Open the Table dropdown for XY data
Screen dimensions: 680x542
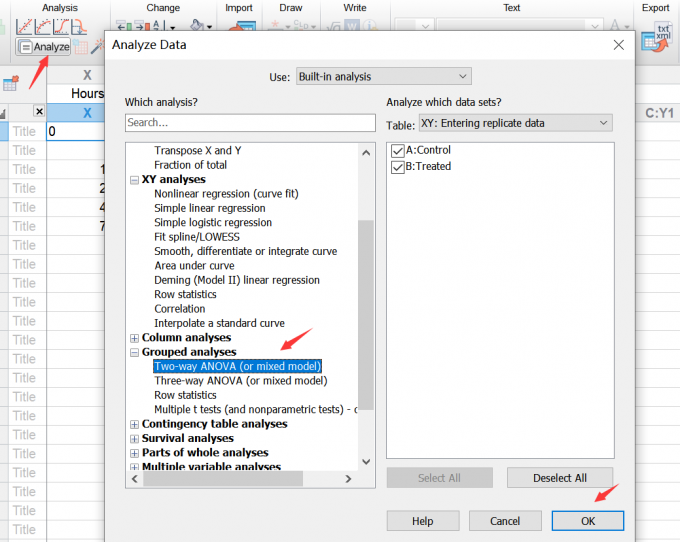click(516, 123)
